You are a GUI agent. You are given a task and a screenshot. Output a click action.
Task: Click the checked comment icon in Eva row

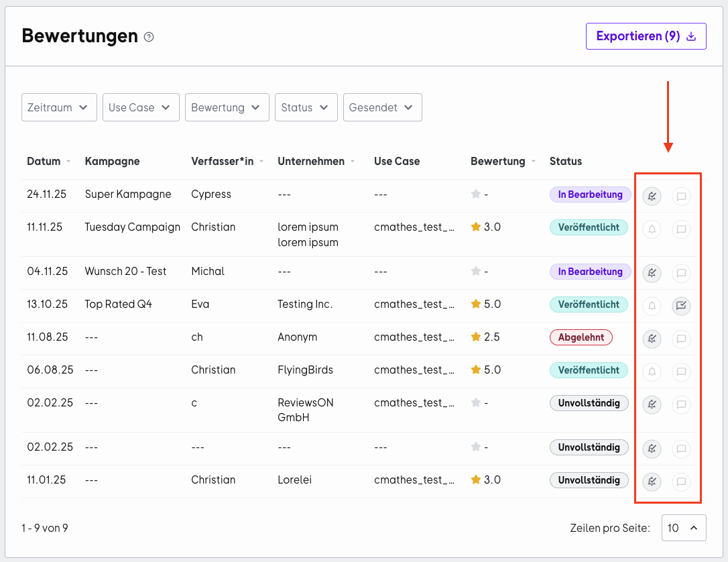[681, 306]
